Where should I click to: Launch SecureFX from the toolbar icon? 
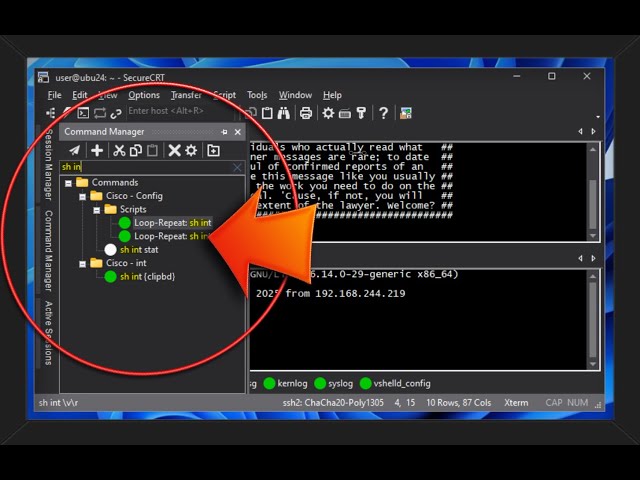coord(405,113)
